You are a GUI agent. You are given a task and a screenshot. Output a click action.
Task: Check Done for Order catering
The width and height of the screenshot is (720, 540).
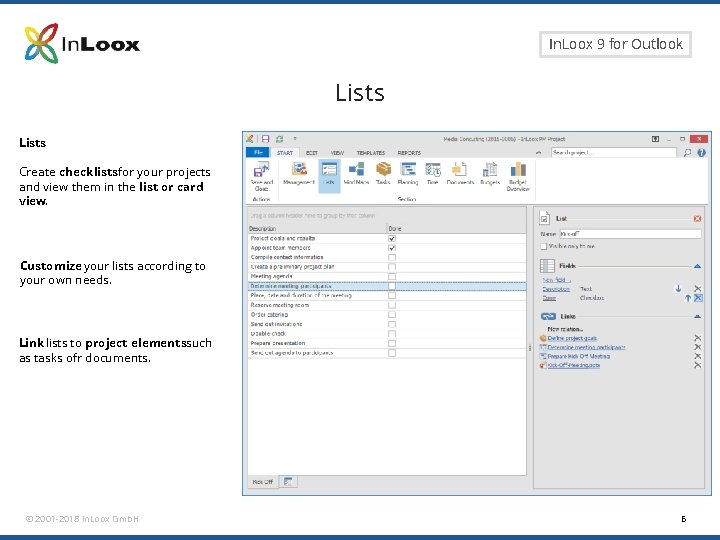(x=392, y=315)
